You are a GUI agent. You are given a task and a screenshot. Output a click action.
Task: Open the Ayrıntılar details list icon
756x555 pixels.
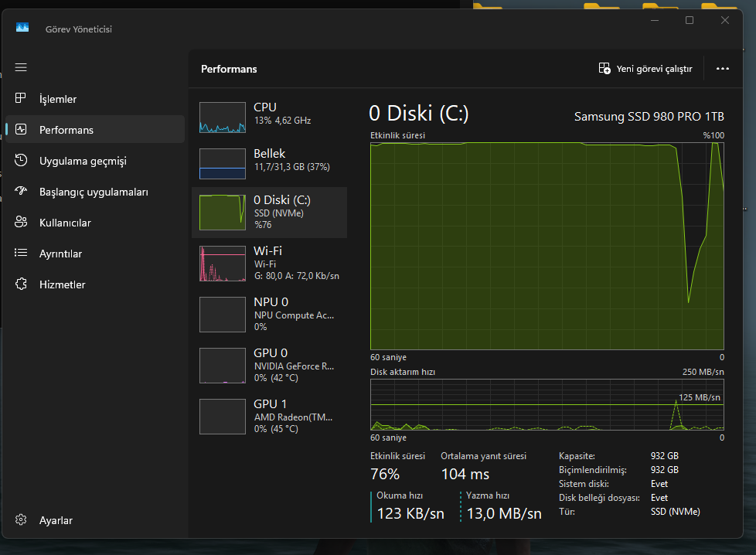pos(21,253)
